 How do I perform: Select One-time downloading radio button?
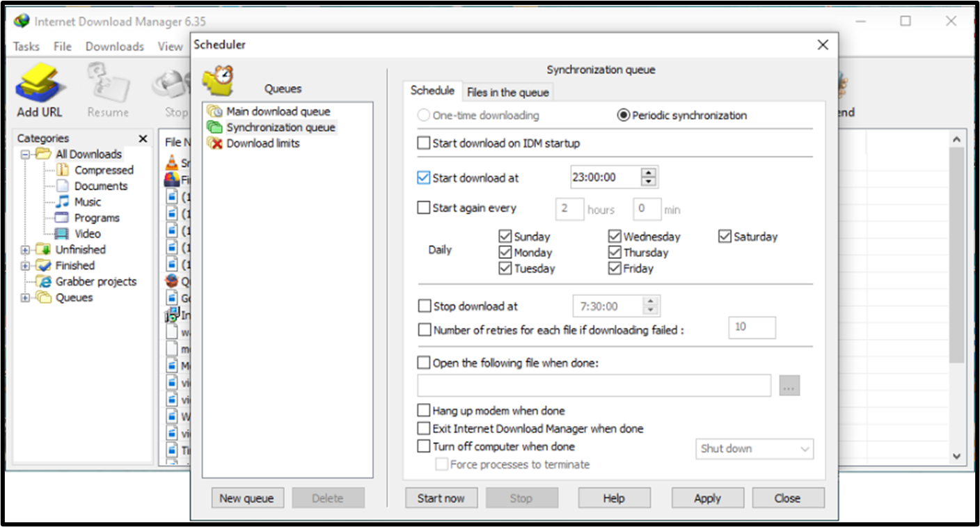click(x=423, y=116)
